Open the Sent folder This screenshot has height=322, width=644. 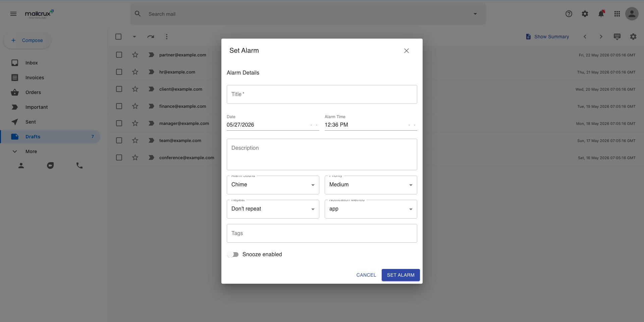(50, 122)
